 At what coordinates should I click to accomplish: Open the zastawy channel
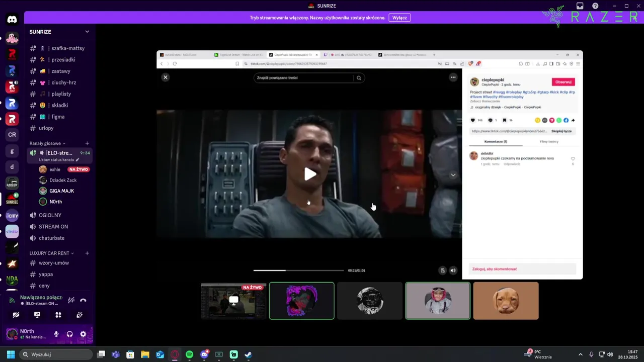(60, 71)
